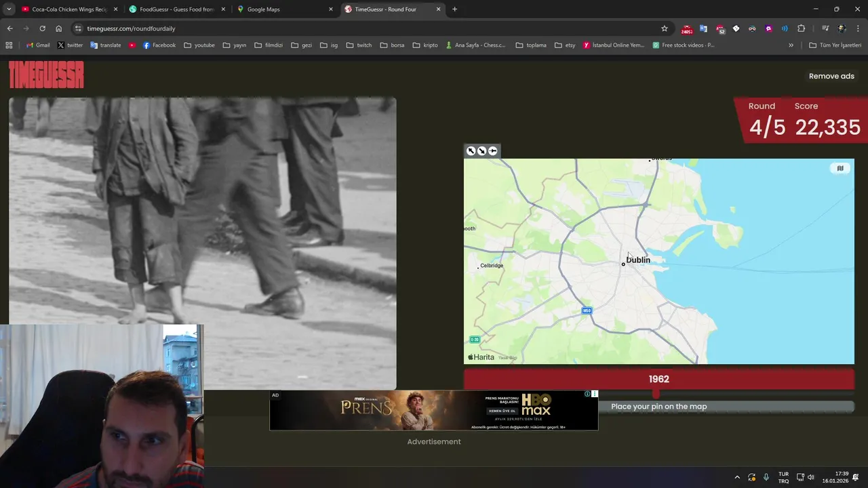This screenshot has width=868, height=488.
Task: Open the white dice extension icon
Action: (x=736, y=28)
